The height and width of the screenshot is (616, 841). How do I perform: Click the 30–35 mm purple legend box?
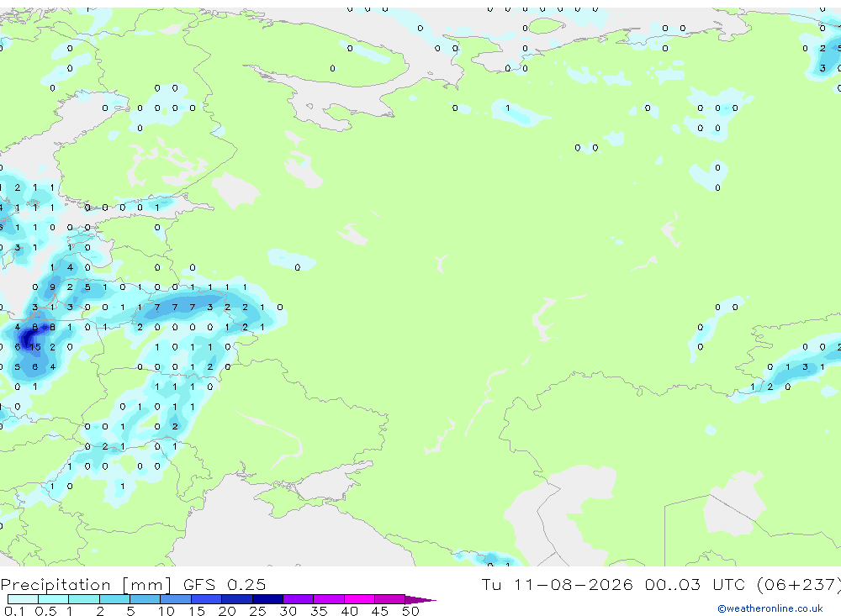pyautogui.click(x=299, y=599)
